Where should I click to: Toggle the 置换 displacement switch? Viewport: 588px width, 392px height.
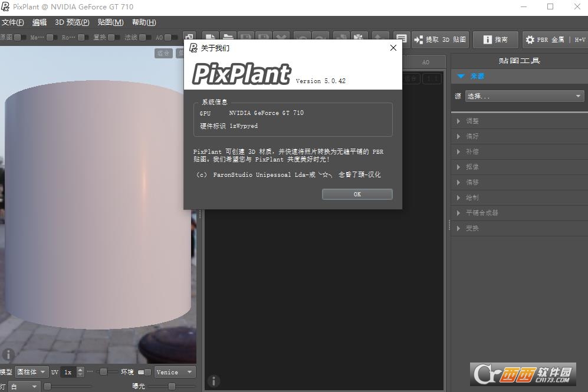point(114,37)
